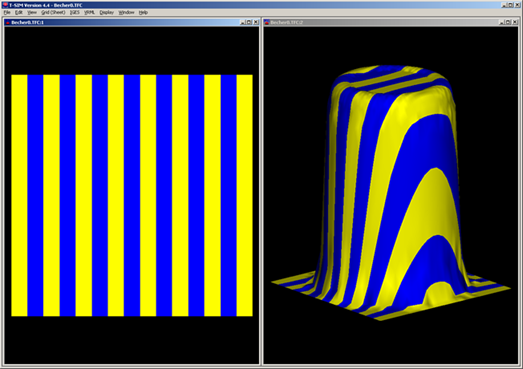Maximize the Becher0.TFC:1 child window
The height and width of the screenshot is (369, 523).
pos(249,22)
